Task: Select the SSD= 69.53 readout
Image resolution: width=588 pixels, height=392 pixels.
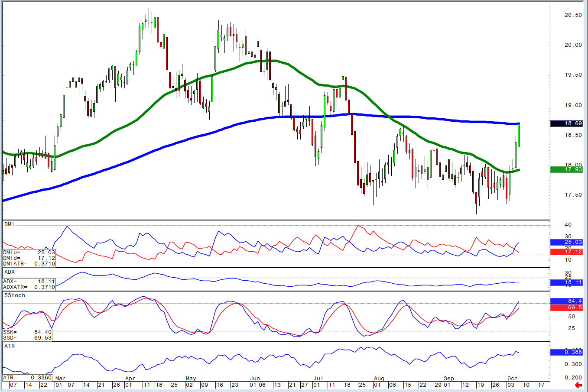Action: pos(27,338)
